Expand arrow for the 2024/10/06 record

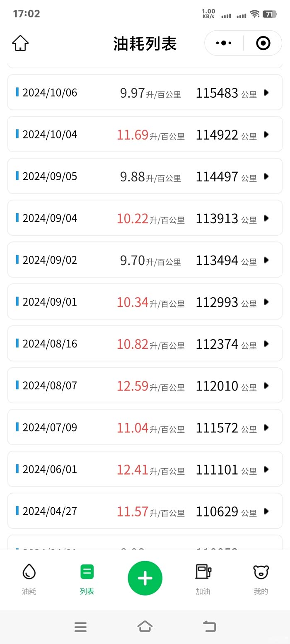(x=266, y=93)
